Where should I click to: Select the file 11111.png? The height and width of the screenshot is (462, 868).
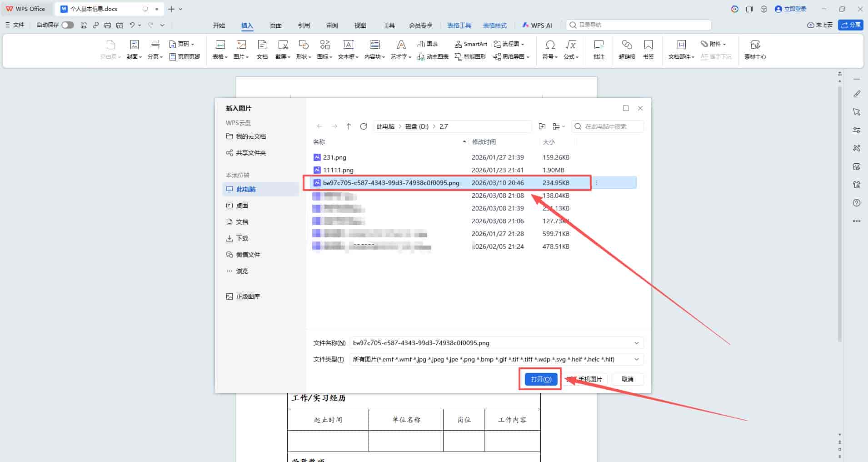(x=473, y=170)
